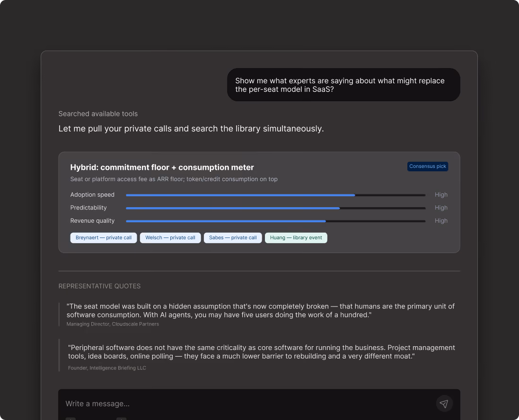Open the Huang library event source chip
This screenshot has width=519, height=420.
click(296, 237)
